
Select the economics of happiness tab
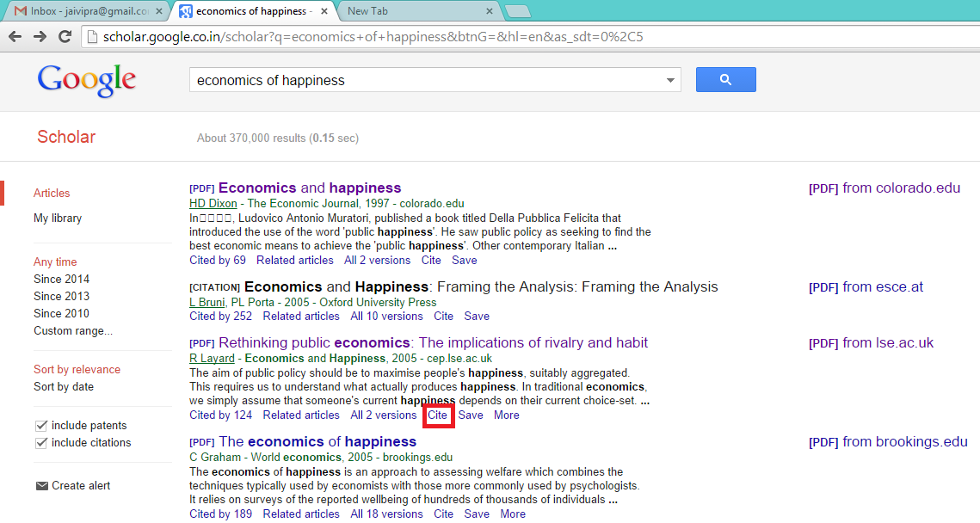(251, 11)
